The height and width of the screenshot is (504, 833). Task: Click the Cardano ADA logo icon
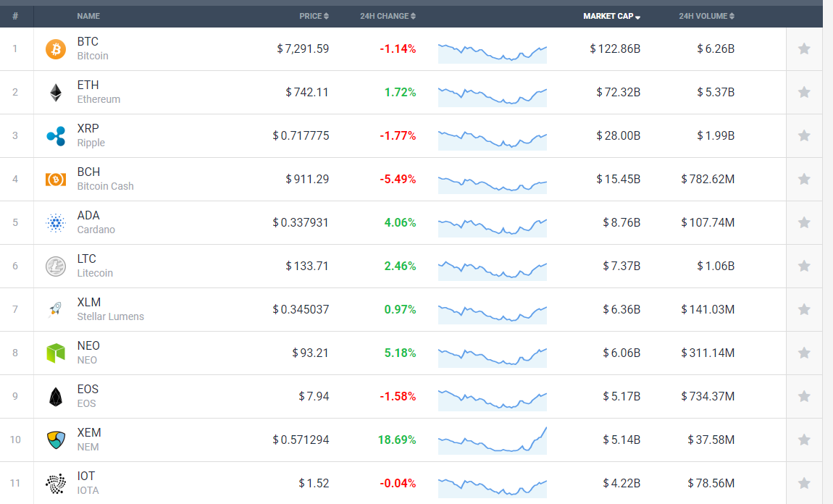point(56,223)
